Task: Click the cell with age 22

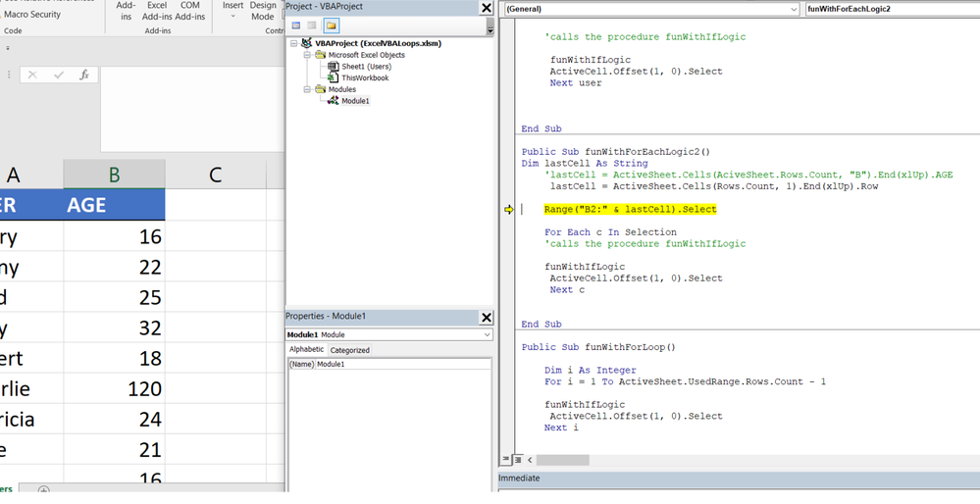Action: [114, 267]
